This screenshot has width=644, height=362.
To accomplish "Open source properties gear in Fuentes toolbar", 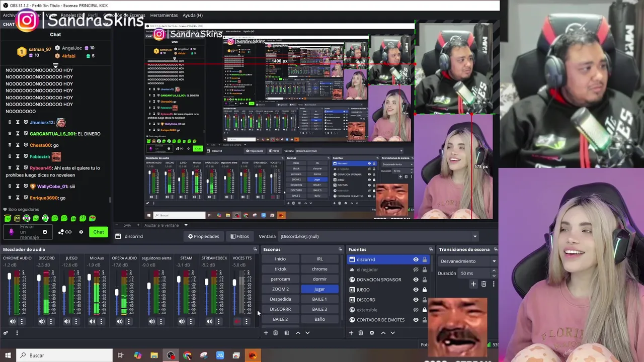I will 372,333.
